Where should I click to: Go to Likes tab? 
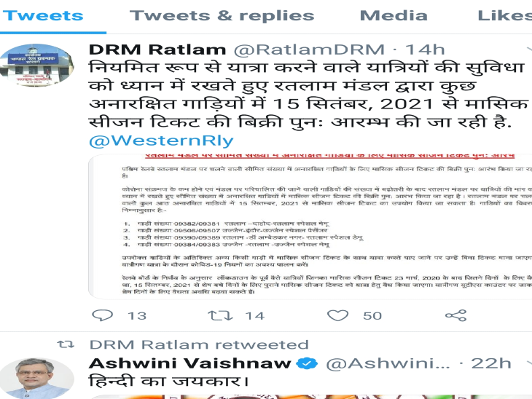[x=504, y=15]
